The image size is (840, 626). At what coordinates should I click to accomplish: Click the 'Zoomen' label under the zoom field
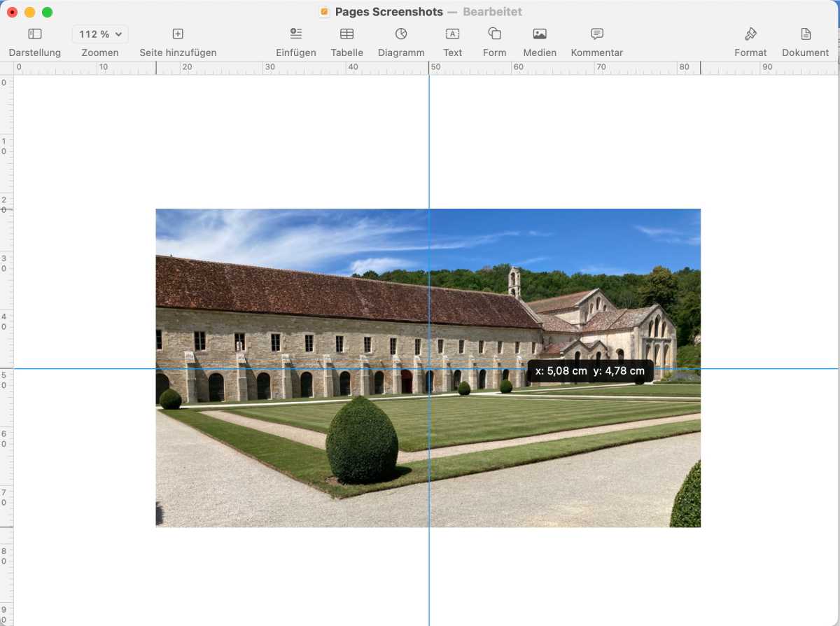(100, 53)
